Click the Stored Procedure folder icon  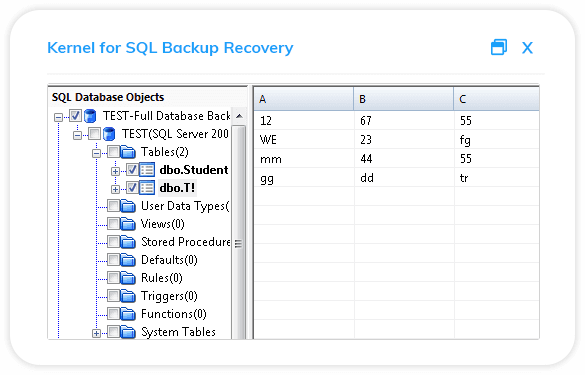pyautogui.click(x=128, y=242)
